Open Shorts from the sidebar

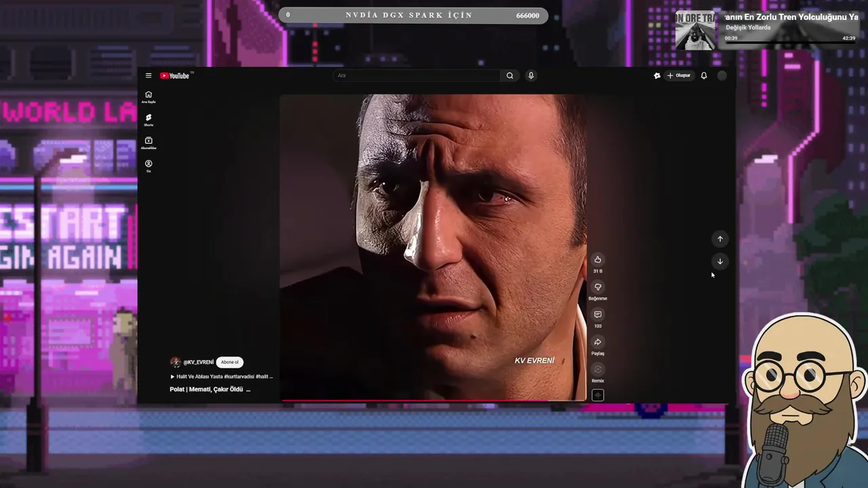tap(149, 120)
